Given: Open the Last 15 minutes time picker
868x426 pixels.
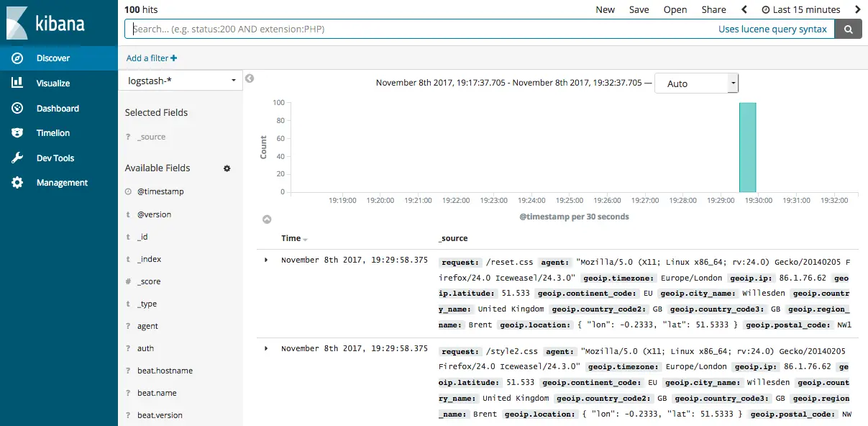Looking at the screenshot, I should pos(801,9).
